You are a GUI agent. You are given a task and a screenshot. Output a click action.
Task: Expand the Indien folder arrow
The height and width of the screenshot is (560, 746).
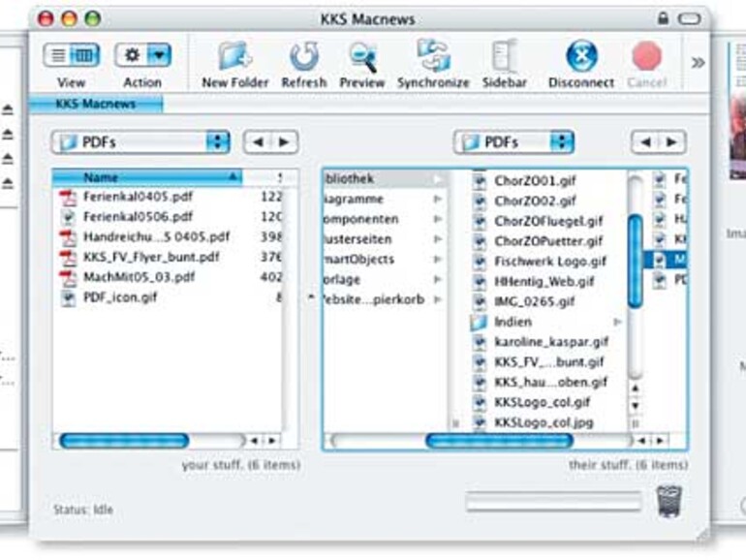click(x=617, y=322)
